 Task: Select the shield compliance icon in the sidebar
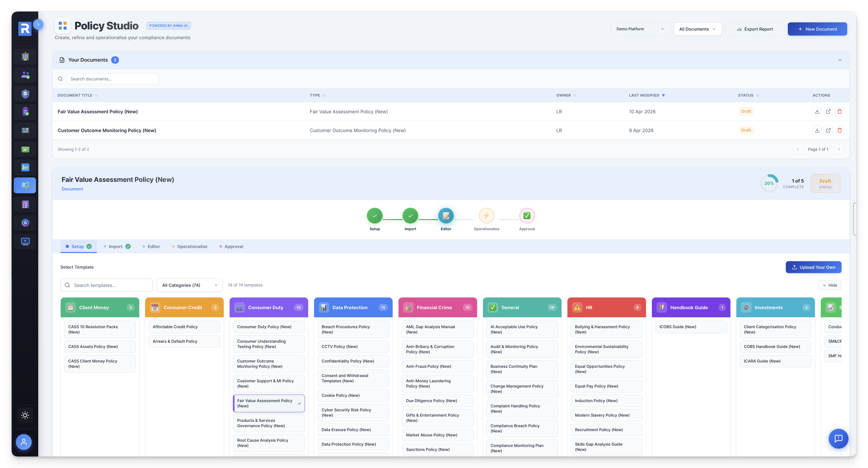[x=25, y=94]
